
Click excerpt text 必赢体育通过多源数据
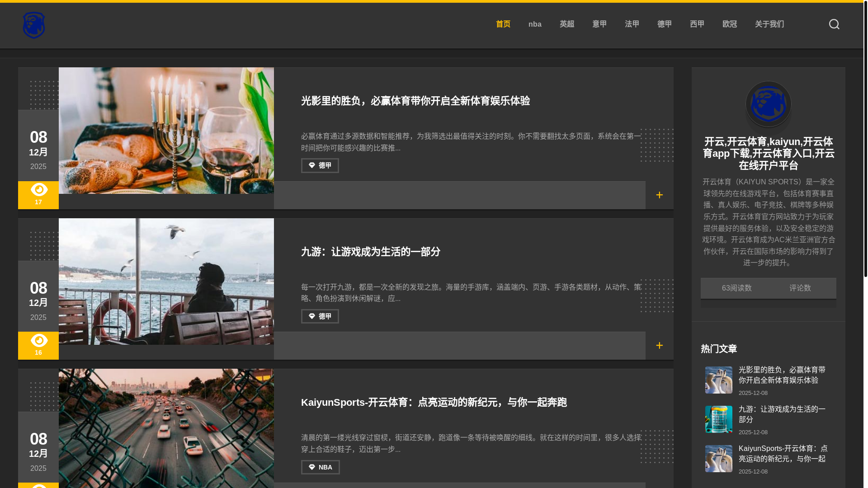tap(471, 142)
